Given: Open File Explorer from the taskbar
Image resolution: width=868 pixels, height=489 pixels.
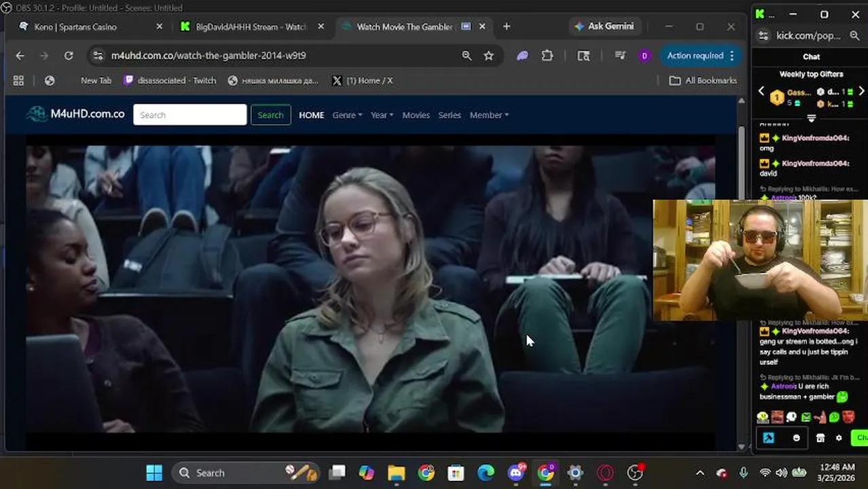Looking at the screenshot, I should 397,473.
